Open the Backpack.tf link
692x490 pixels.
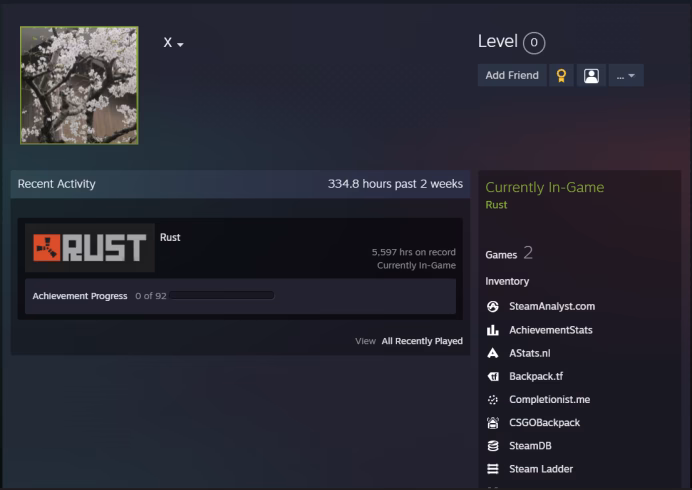536,376
